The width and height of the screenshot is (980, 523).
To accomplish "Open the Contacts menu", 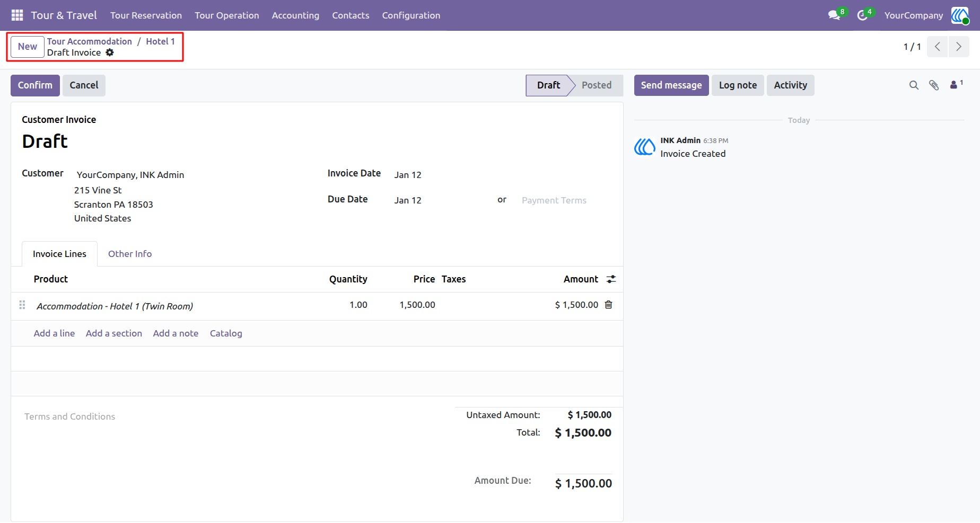I will [x=351, y=15].
